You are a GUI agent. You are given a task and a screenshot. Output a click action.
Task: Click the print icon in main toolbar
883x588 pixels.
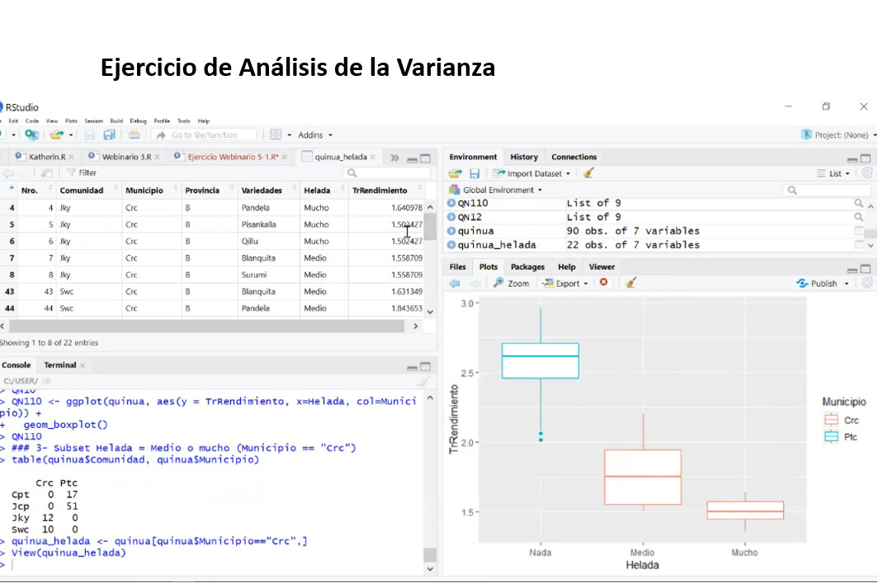tap(134, 134)
